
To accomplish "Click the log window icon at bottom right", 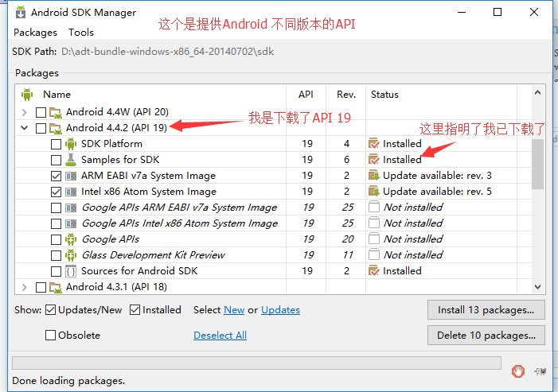I will 540,371.
